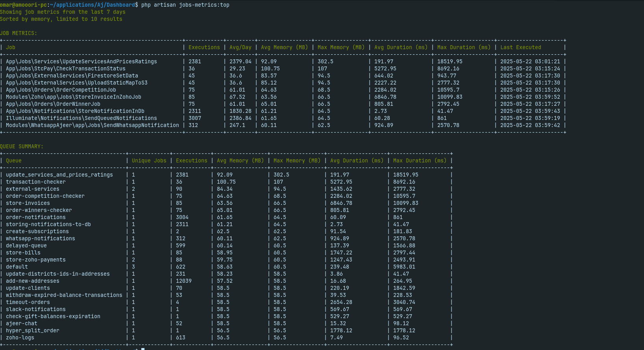The image size is (644, 350).
Task: Click the 'Unique Jobs' column header
Action: (x=149, y=160)
